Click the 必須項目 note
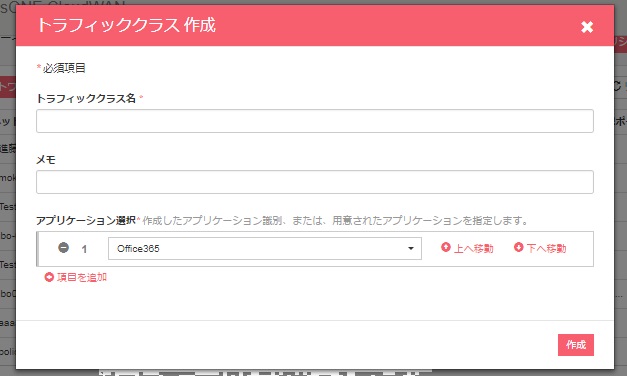The image size is (627, 376). point(64,68)
